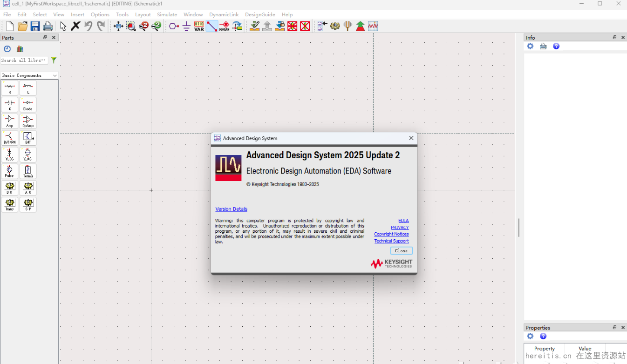This screenshot has height=364, width=627.
Task: Insert a VAR equation block
Action: [199, 26]
